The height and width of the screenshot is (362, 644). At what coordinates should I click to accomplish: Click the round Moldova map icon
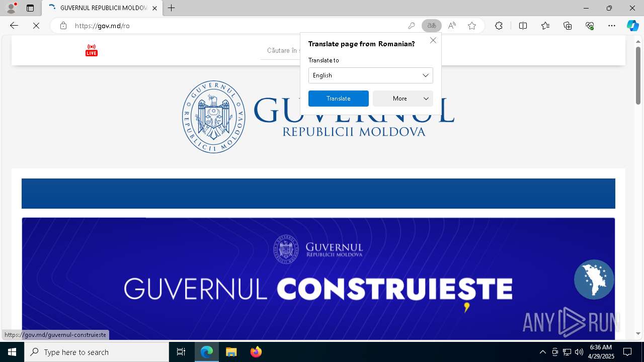[594, 280]
